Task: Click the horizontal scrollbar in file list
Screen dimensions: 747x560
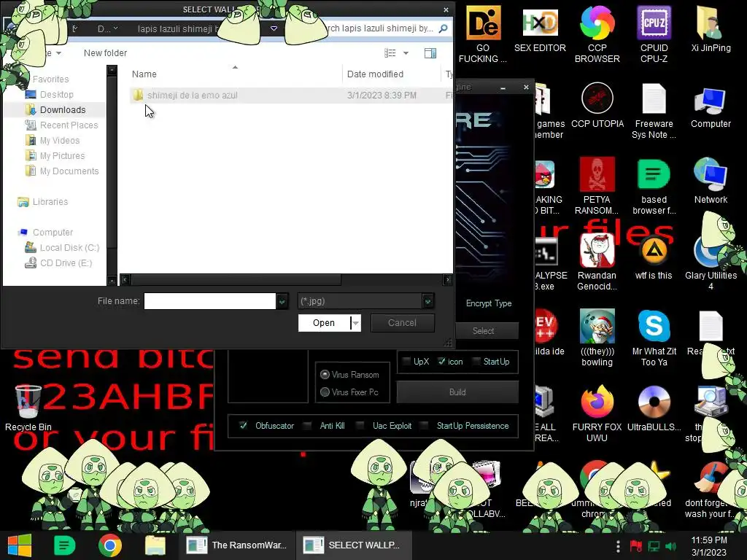Action: (236, 279)
